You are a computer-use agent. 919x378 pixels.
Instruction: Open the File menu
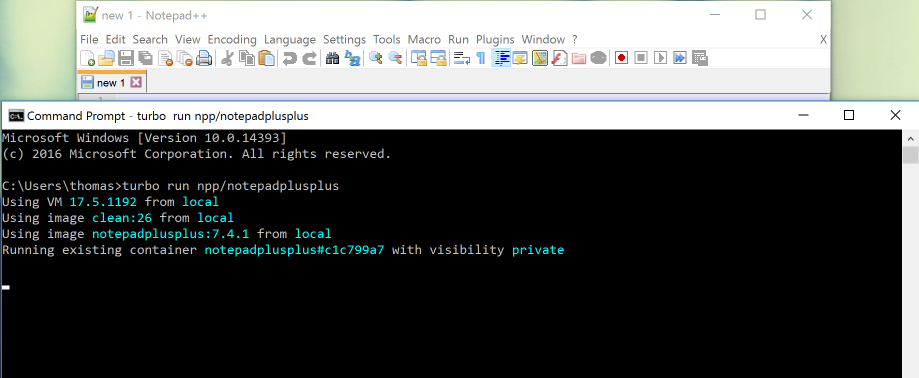[89, 39]
